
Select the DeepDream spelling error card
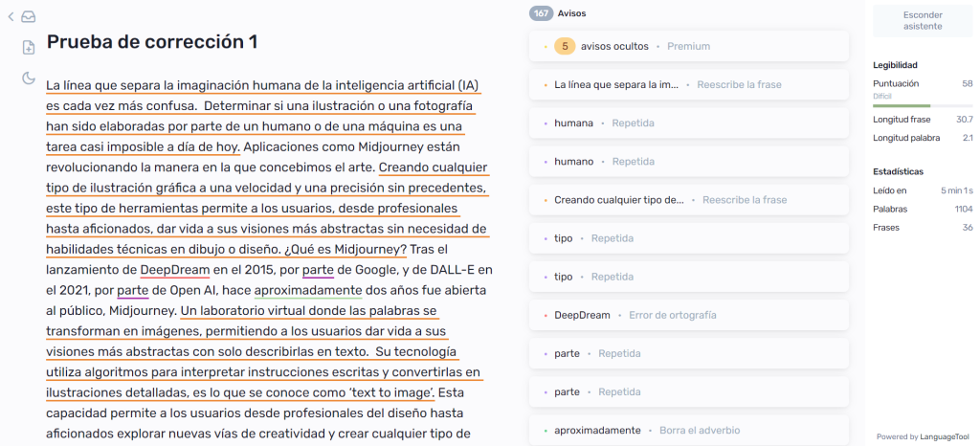point(687,315)
